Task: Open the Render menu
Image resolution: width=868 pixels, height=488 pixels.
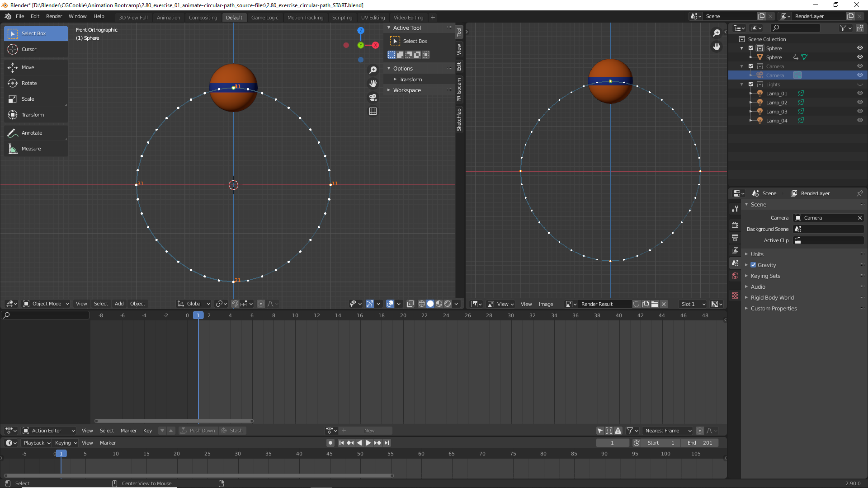Action: coord(54,16)
